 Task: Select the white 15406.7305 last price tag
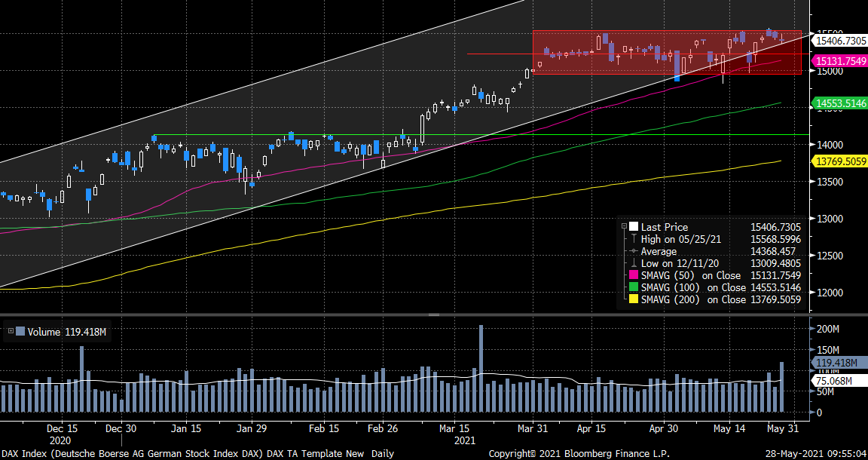pos(840,40)
